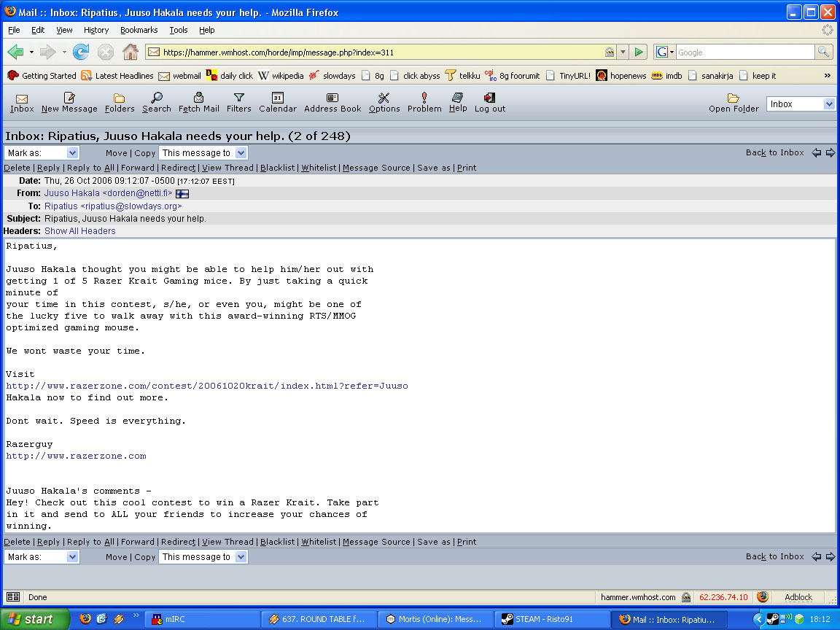Click the Adblock status bar item
Screen dimensions: 840x630
click(798, 597)
